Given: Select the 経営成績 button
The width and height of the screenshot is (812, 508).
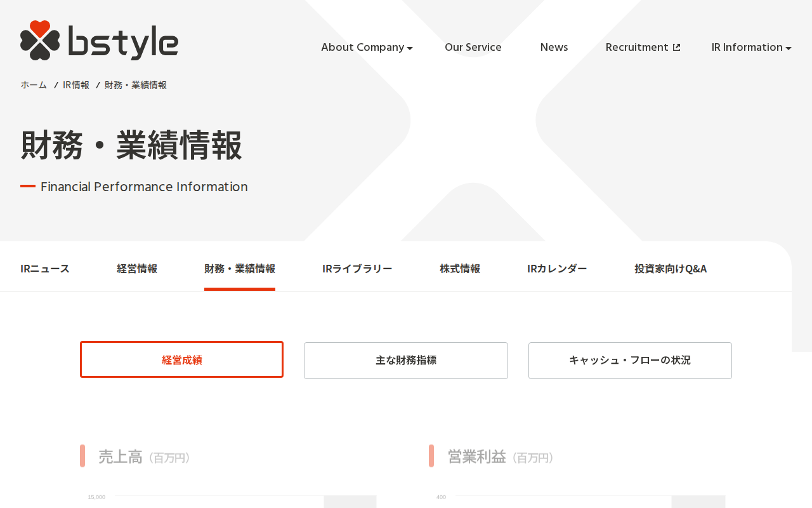Looking at the screenshot, I should [x=181, y=360].
